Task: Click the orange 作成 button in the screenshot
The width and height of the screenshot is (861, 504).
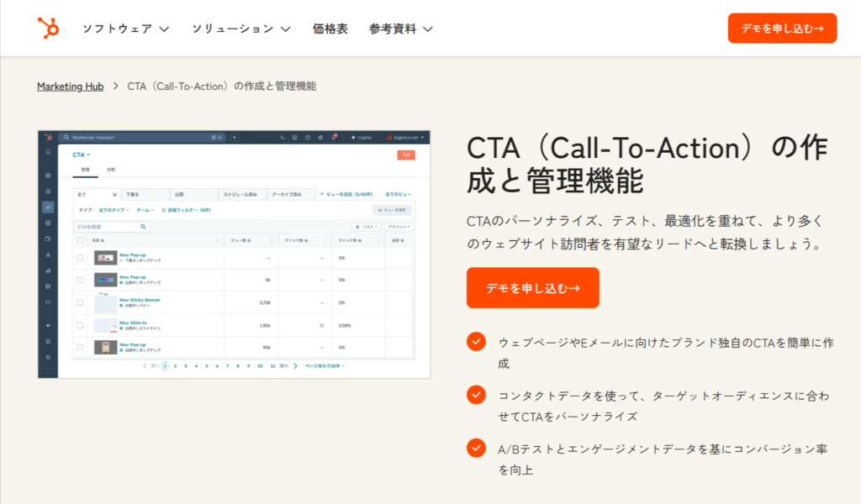Action: click(406, 155)
